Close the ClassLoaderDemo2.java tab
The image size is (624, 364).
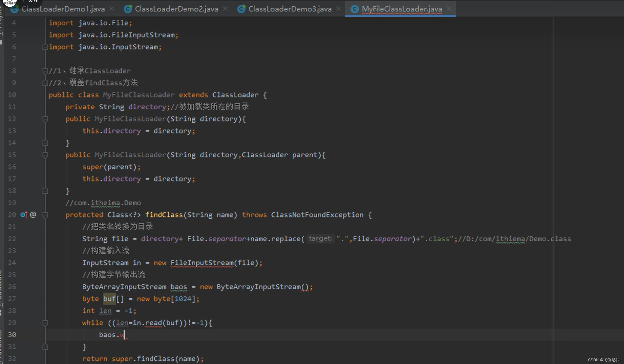coord(225,8)
